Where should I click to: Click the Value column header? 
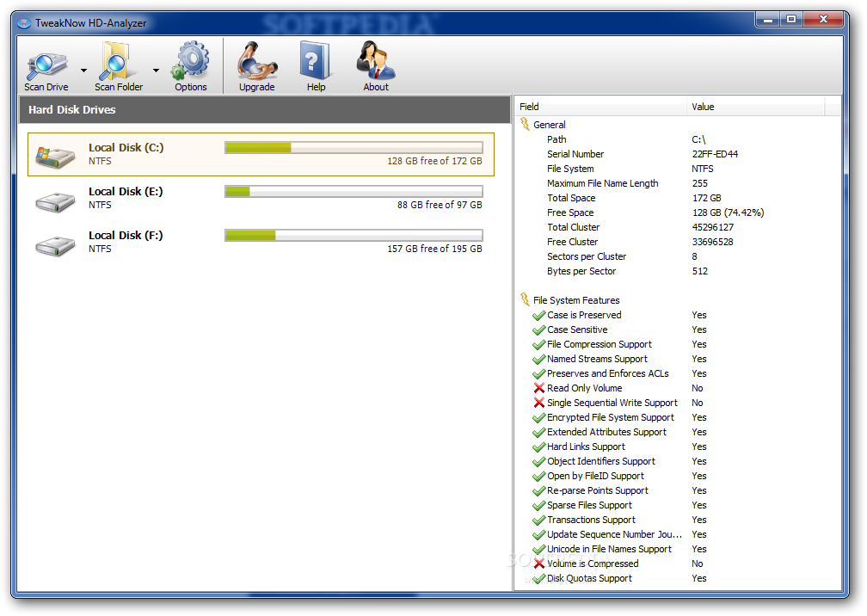(x=756, y=107)
